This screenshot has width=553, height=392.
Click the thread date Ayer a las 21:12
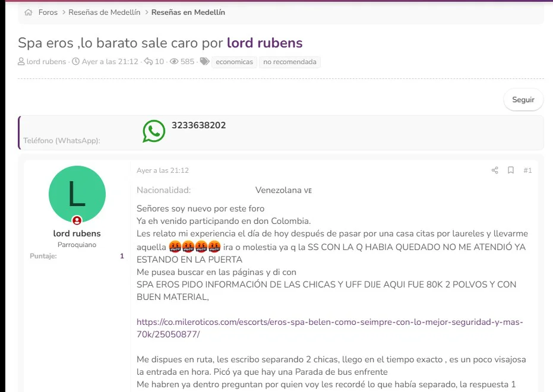pos(110,62)
